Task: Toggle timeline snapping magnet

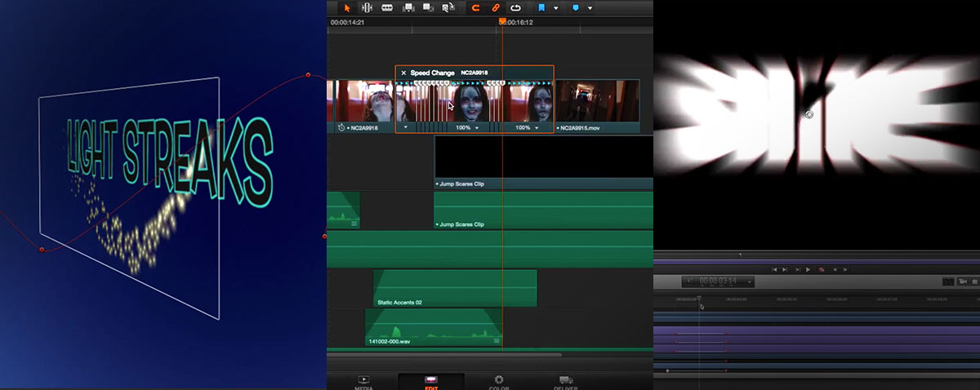Action: [x=475, y=7]
